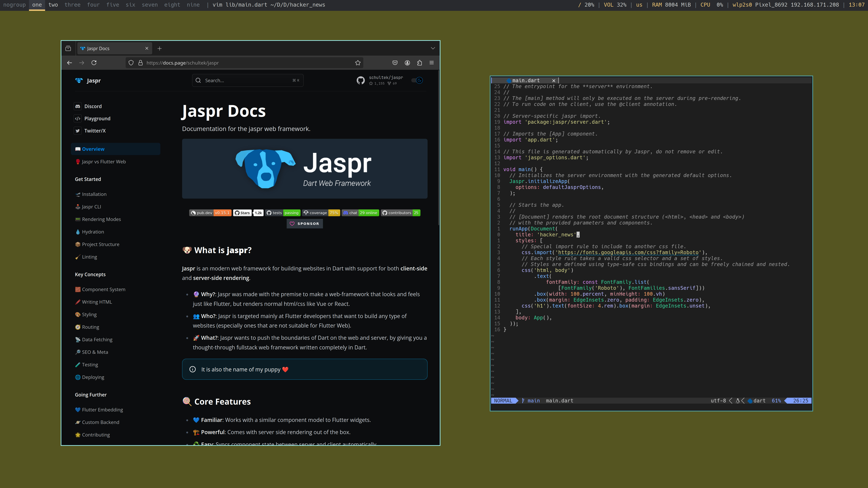This screenshot has height=488, width=868.
Task: Open the list all tabs dropdown chevron
Action: 433,48
